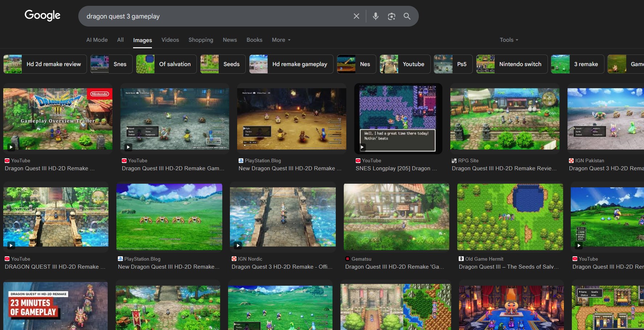Screen dimensions: 644x330
Task: Open the News tab
Action: (230, 40)
